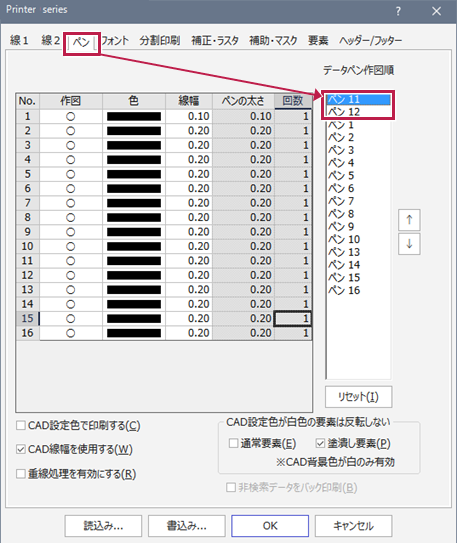This screenshot has height=543, width=457.
Task: Enable 重線処理を有効にする checkbox
Action: tap(21, 473)
